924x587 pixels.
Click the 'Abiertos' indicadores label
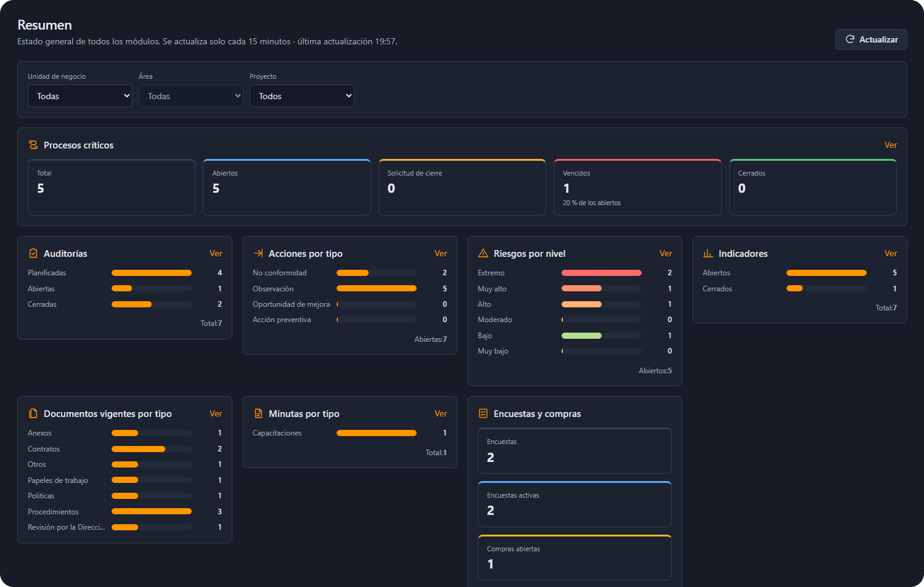point(716,273)
